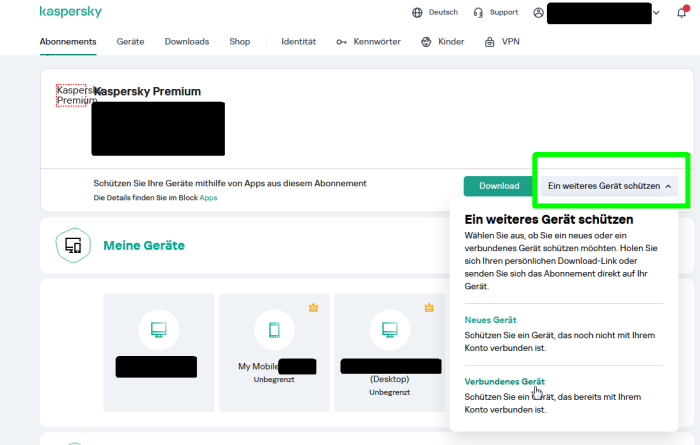This screenshot has width=700, height=445.
Task: Click text Schützen Sie Ihre Geräte mithilfe von Apps
Action: (230, 183)
